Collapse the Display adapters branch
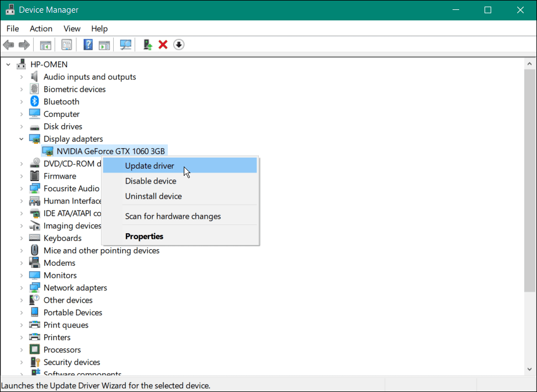This screenshot has width=537, height=392. (21, 138)
